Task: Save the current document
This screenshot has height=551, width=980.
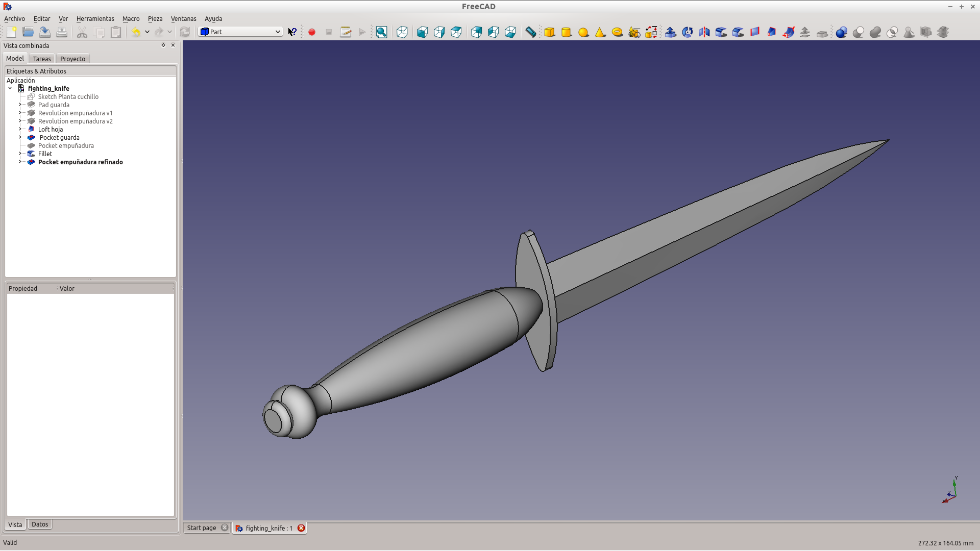Action: click(45, 32)
